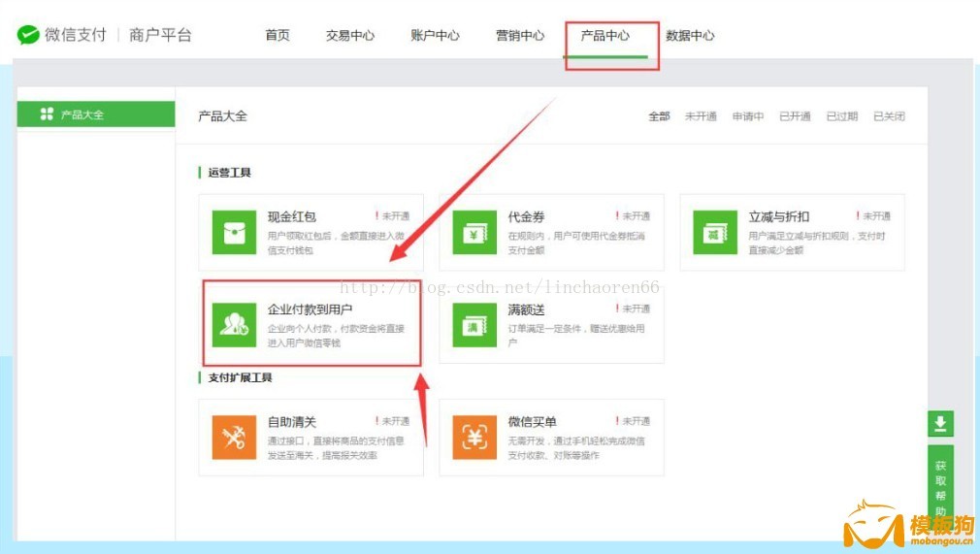Viewport: 980px width, 554px height.
Task: Click the 企业付款到用户 description text
Action: (x=337, y=335)
